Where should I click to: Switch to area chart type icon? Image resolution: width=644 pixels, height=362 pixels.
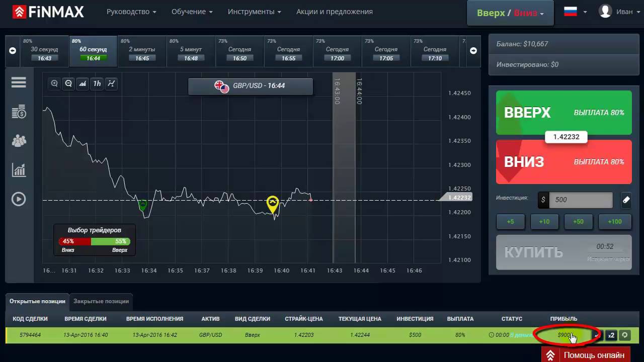pyautogui.click(x=83, y=84)
